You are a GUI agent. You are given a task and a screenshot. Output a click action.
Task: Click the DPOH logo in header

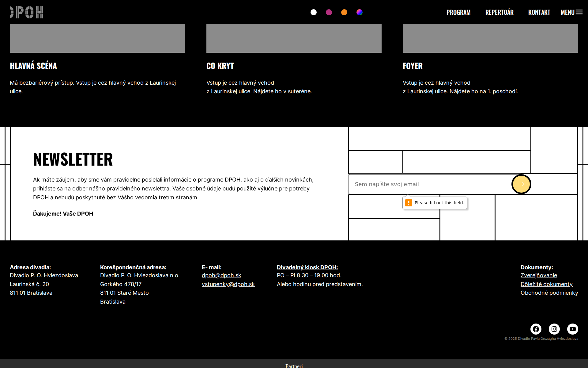point(27,12)
